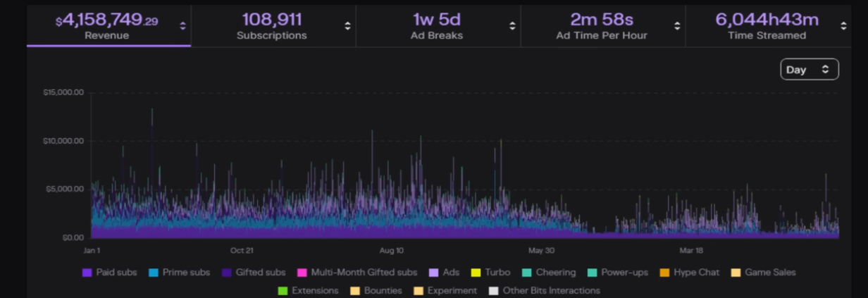Screen dimensions: 868x298
Task: Open the Ad Time Per Hour selector
Action: point(677,26)
